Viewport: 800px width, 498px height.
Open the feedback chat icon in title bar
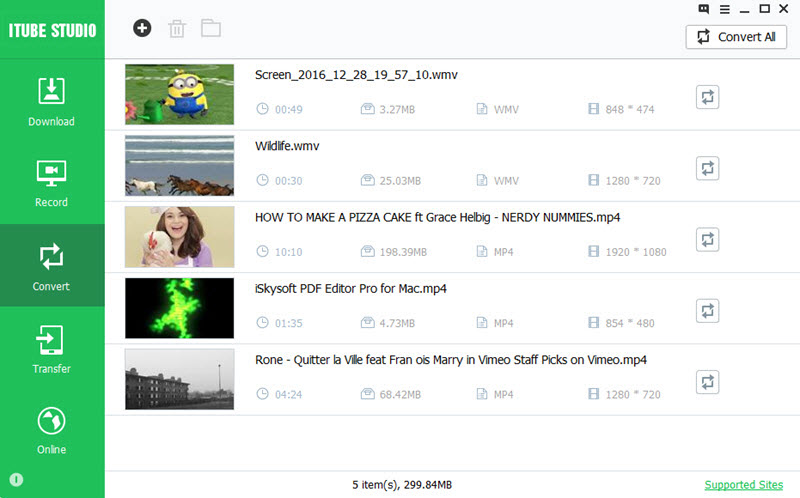704,9
